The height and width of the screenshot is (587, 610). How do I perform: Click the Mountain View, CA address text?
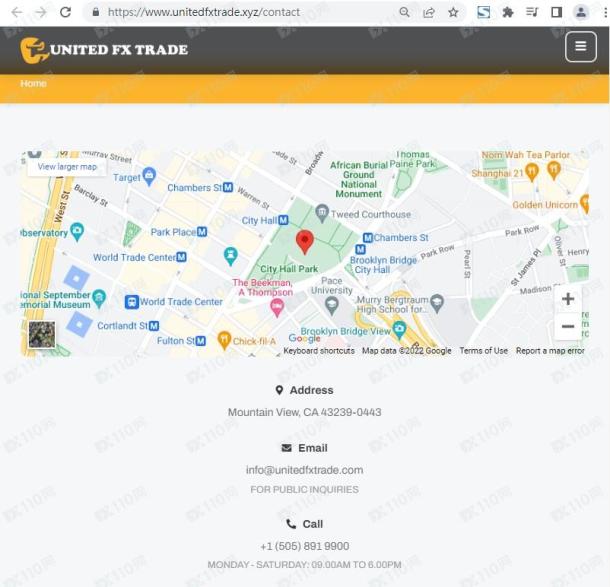[305, 412]
